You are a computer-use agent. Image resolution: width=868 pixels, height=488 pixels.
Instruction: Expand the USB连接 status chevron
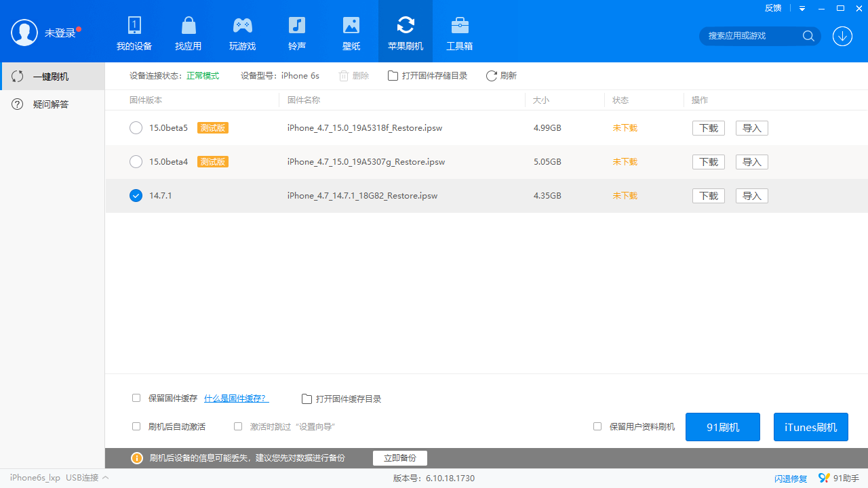pyautogui.click(x=106, y=478)
